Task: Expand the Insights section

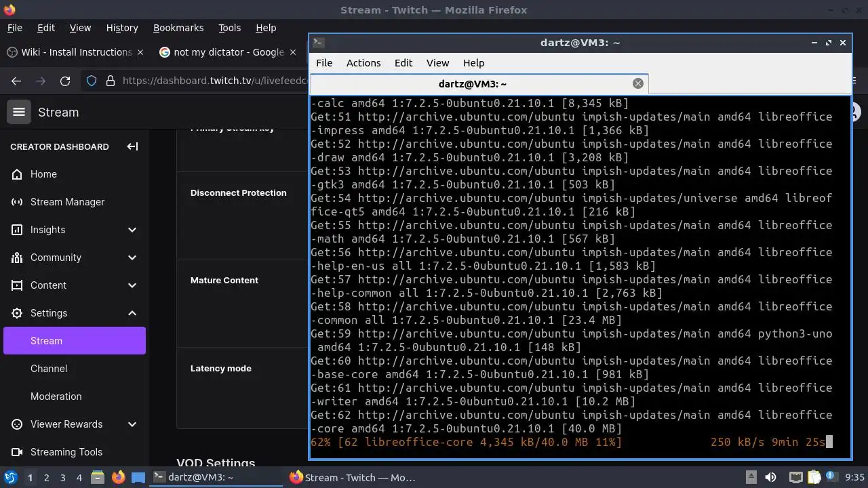Action: (x=132, y=230)
